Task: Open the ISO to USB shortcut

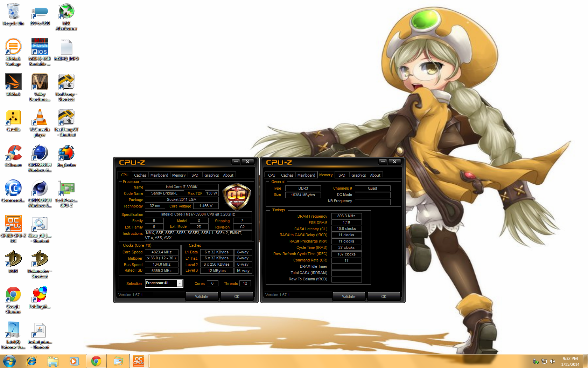Action: pyautogui.click(x=40, y=14)
